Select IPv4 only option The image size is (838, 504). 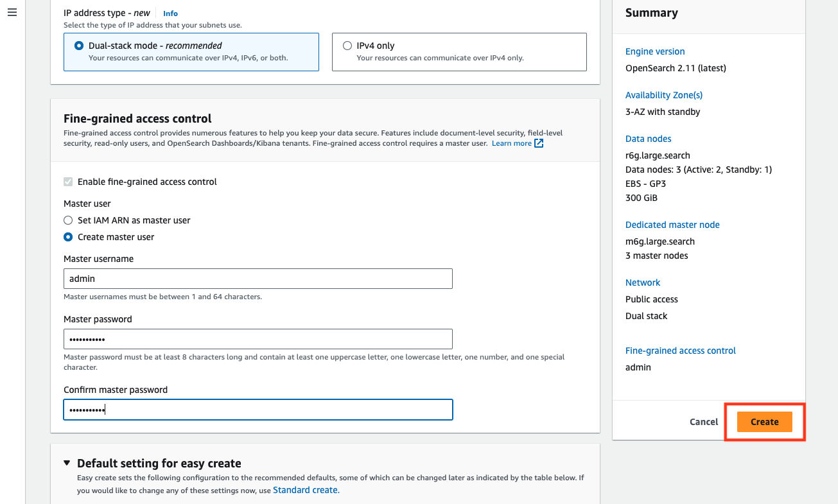click(x=347, y=46)
